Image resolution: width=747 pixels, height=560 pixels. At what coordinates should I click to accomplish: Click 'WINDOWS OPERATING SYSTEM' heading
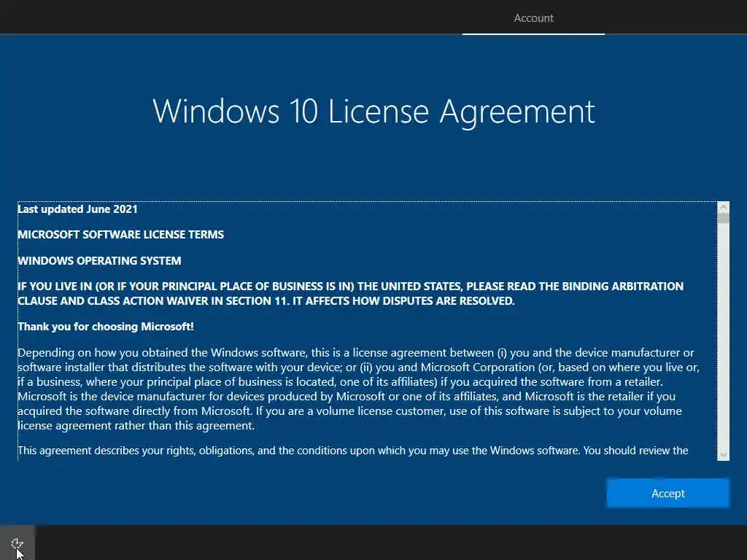click(x=99, y=260)
